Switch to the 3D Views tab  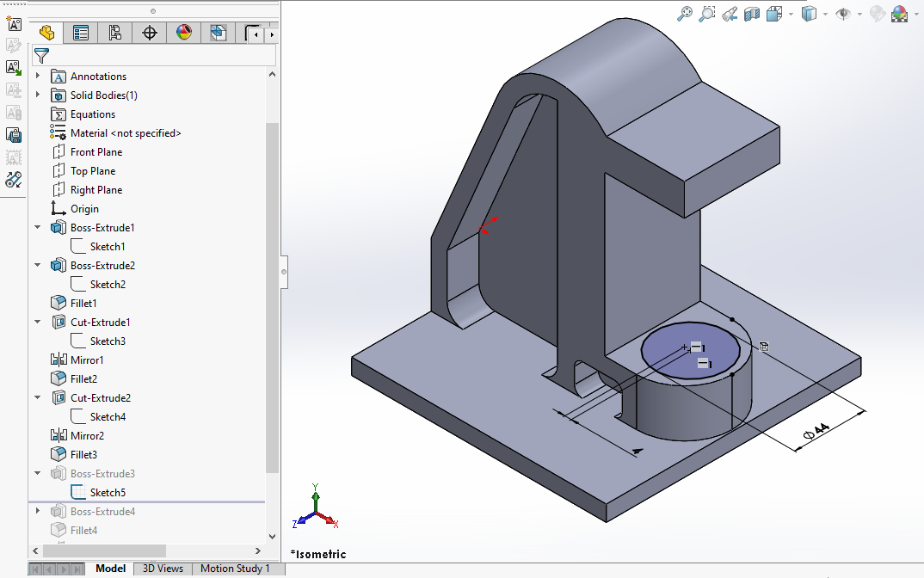[x=163, y=569]
